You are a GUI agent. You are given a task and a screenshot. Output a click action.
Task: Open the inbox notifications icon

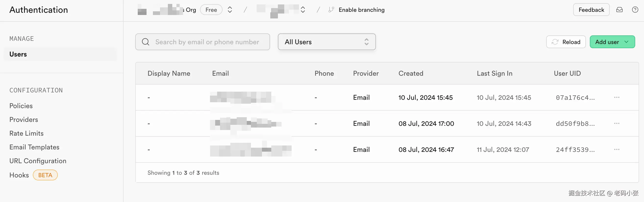click(619, 10)
